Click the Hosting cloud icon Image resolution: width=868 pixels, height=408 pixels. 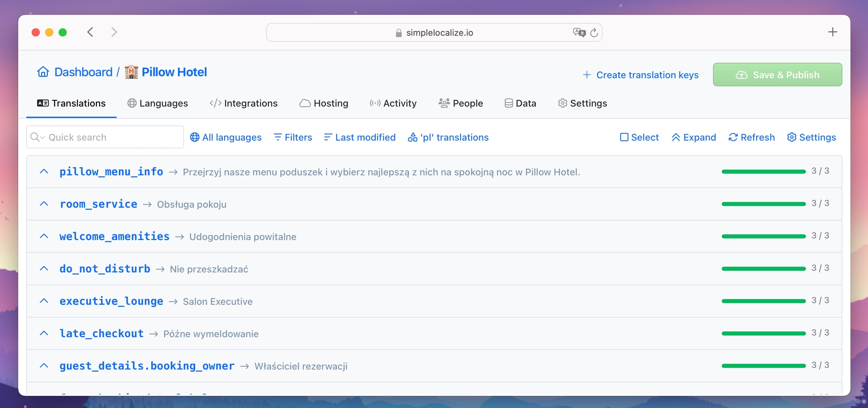pyautogui.click(x=305, y=103)
